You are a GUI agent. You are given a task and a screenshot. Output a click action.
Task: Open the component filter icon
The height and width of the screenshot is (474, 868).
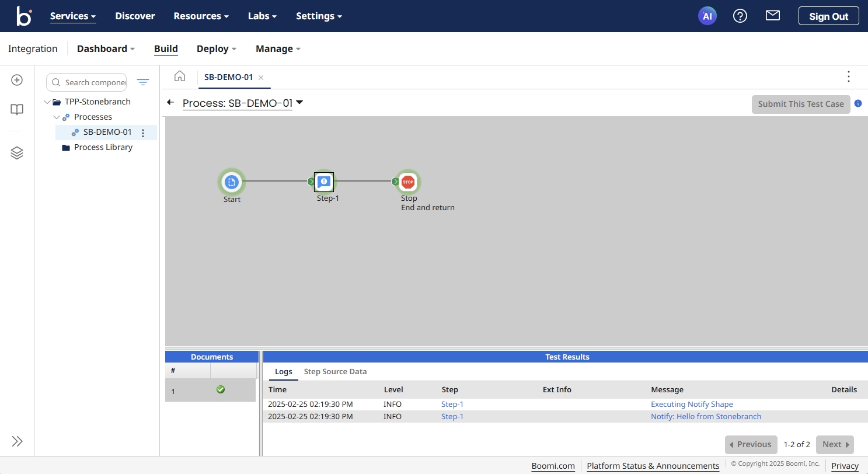(x=143, y=82)
